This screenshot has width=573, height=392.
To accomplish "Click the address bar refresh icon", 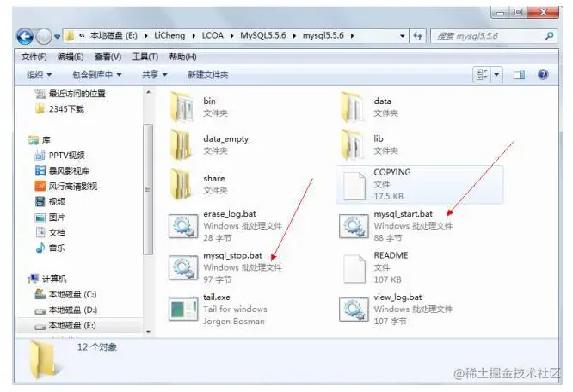I will [x=417, y=36].
